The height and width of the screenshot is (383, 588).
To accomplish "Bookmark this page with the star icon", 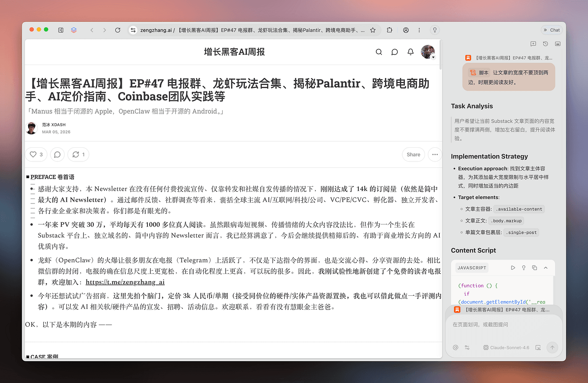I will click(x=373, y=30).
